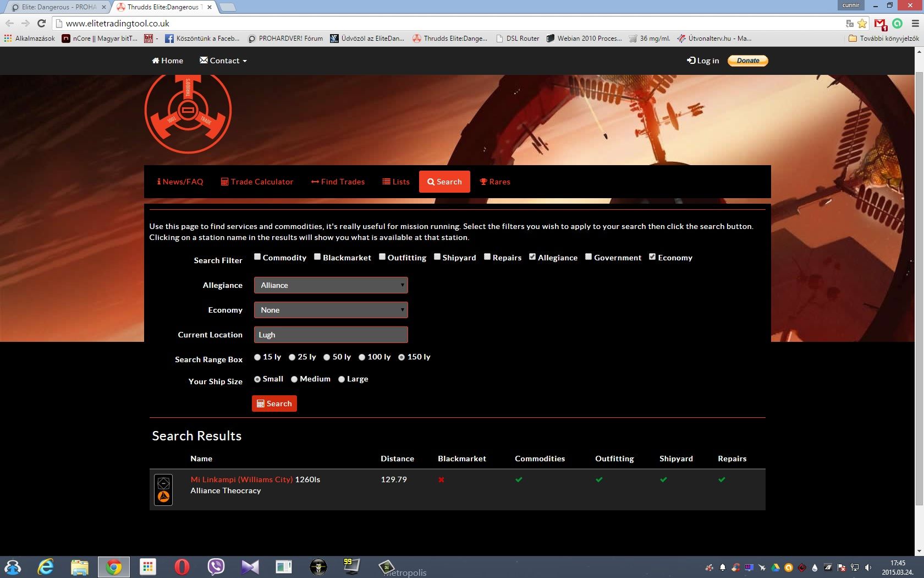Viewport: 924px width, 578px height.
Task: Open the Chrome menu icon
Action: (915, 23)
